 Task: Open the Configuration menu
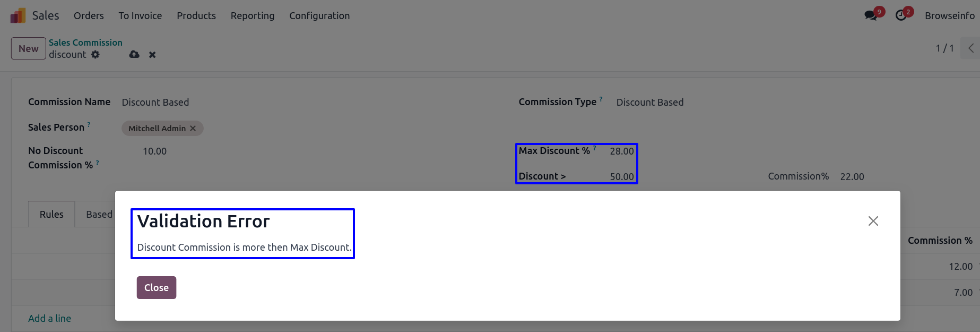tap(319, 16)
